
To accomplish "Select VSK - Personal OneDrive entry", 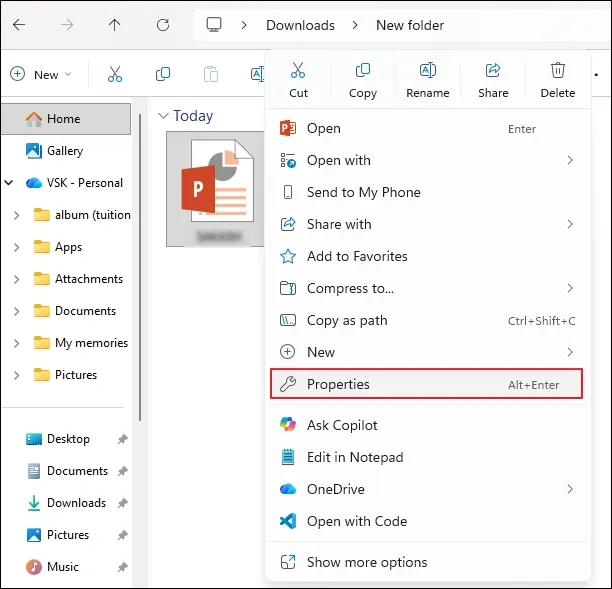I will click(75, 183).
